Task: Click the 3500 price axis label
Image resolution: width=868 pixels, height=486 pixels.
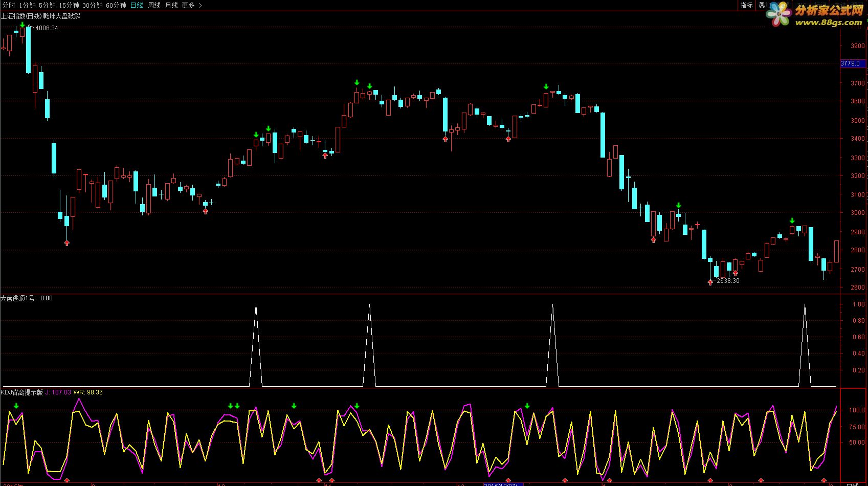Action: tap(858, 121)
